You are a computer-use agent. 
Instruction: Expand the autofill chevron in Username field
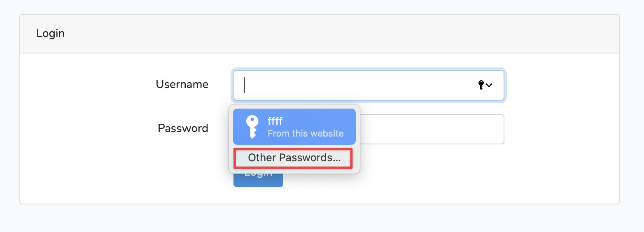coord(489,86)
